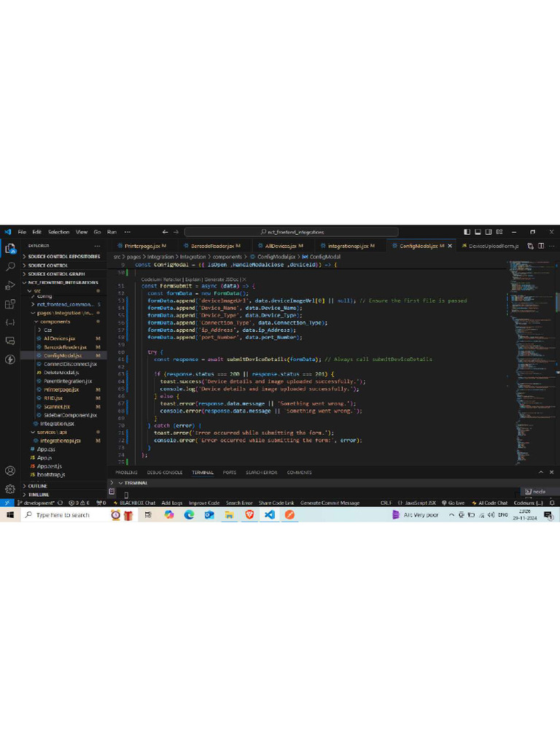The image size is (560, 747).
Task: Click the Task View taskbar button
Action: [x=148, y=514]
